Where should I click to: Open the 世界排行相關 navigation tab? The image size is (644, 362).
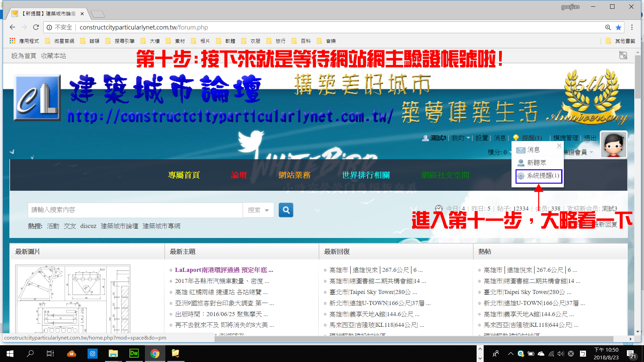(x=366, y=175)
